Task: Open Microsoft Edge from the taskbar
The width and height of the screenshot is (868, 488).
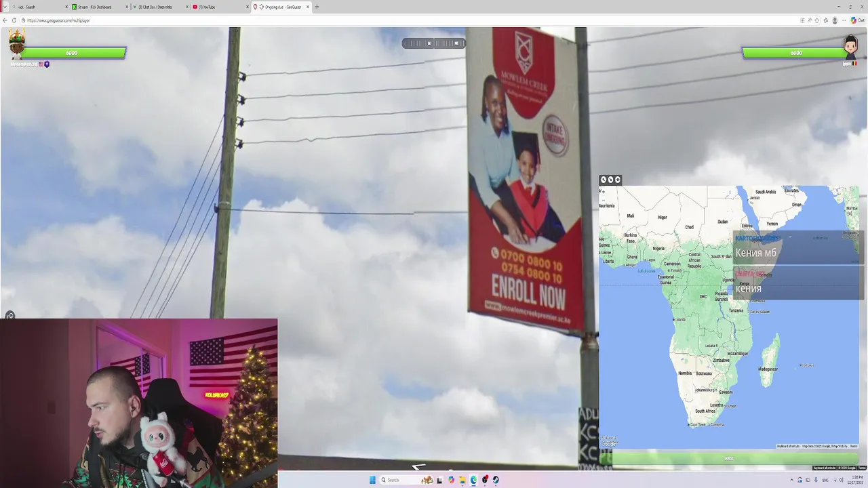Action: pos(473,480)
